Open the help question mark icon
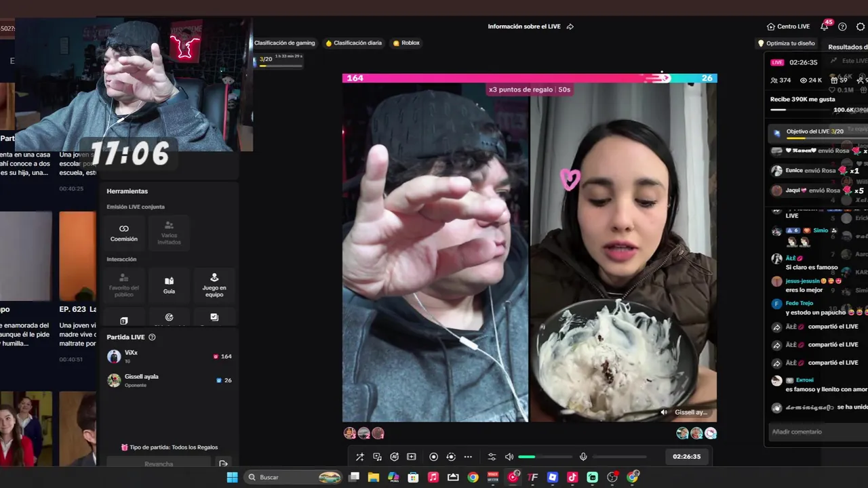Screen dimensions: 868x488 pos(842,26)
